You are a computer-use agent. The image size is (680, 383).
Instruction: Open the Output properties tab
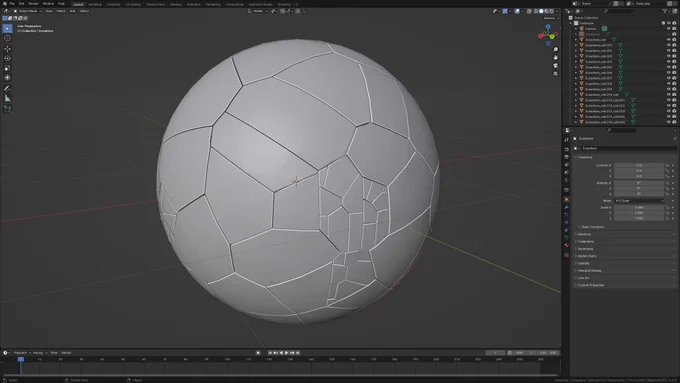point(566,157)
